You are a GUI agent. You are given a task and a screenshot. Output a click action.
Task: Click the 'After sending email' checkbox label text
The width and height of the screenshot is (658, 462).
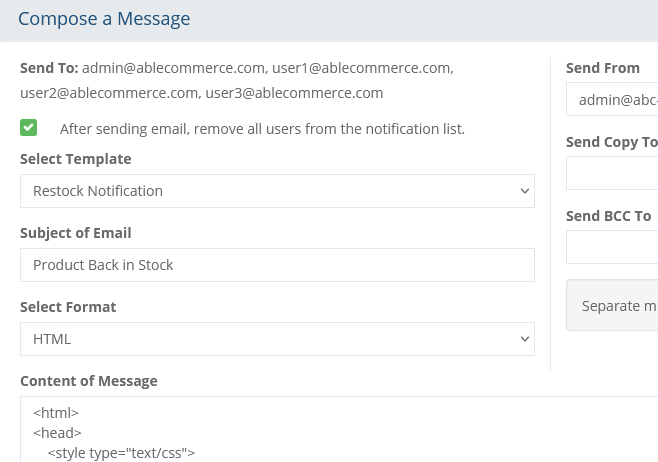coord(262,129)
